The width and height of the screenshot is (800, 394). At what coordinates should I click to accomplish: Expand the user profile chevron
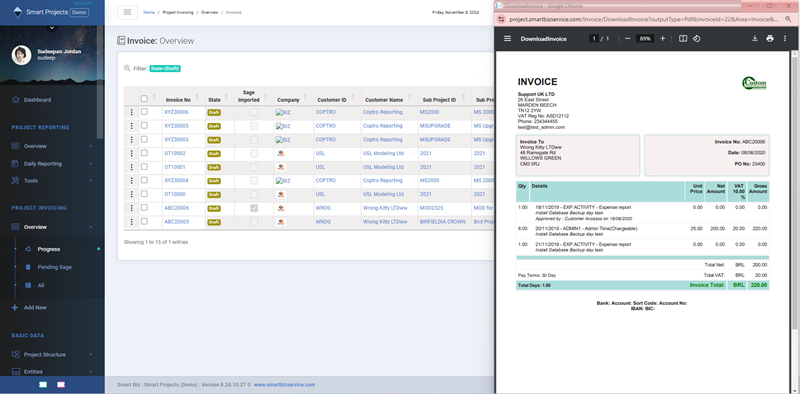(52, 28)
